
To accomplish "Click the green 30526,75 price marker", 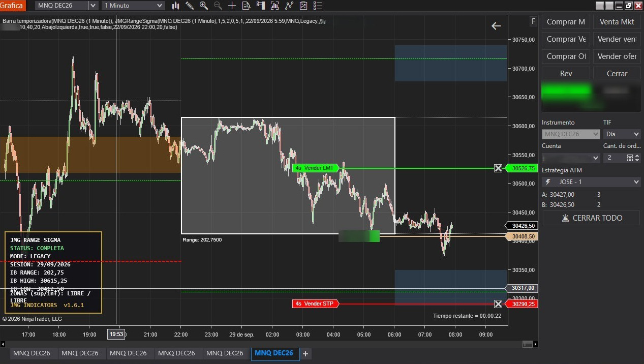I will tap(522, 168).
